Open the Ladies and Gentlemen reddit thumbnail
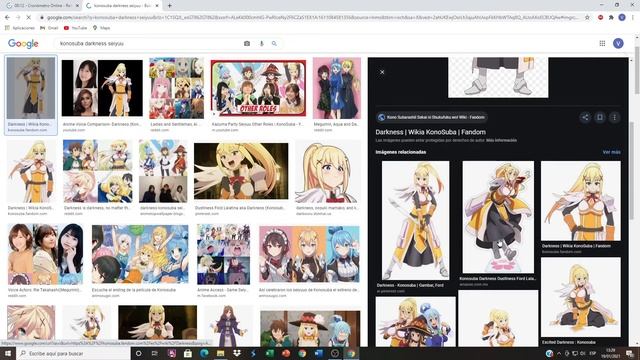 tap(176, 88)
